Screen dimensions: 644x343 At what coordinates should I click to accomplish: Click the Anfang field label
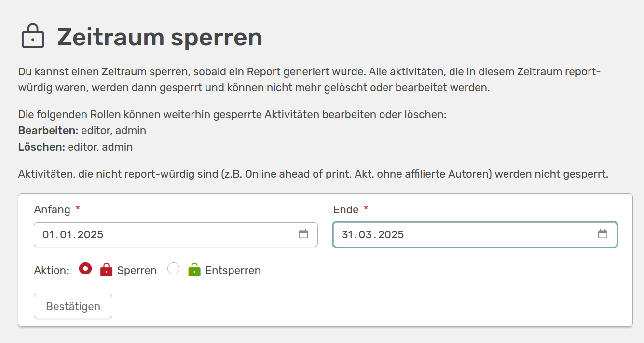[x=52, y=210]
